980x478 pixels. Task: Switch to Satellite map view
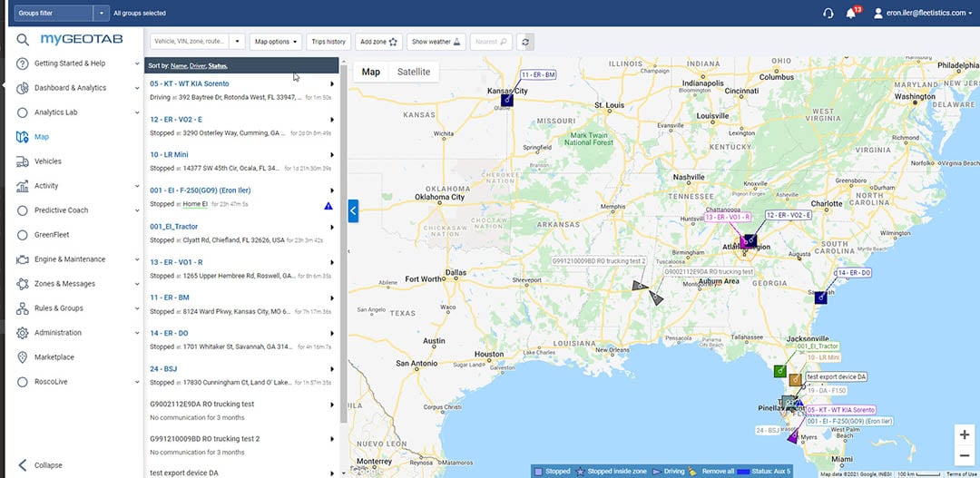coord(414,72)
